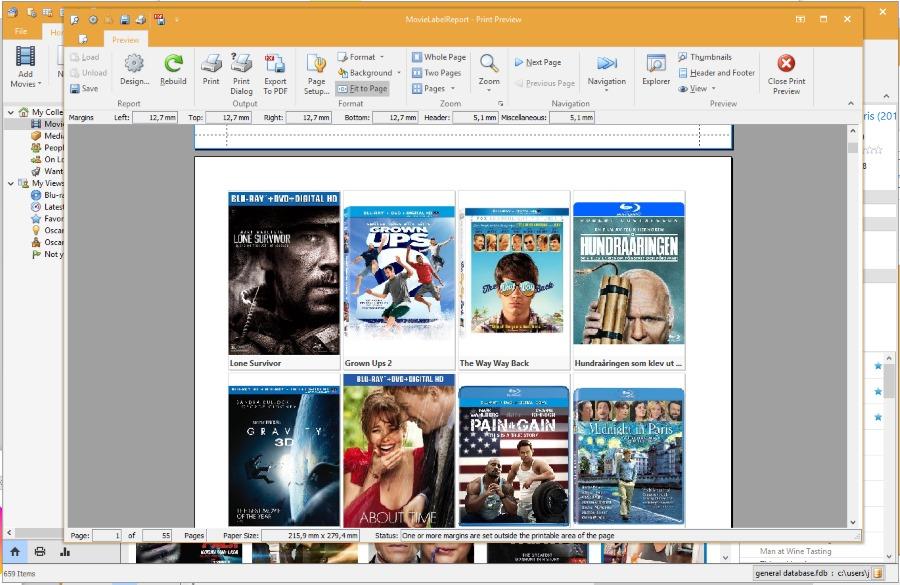Show Thumbnails panel
The image size is (900, 585).
coord(705,57)
